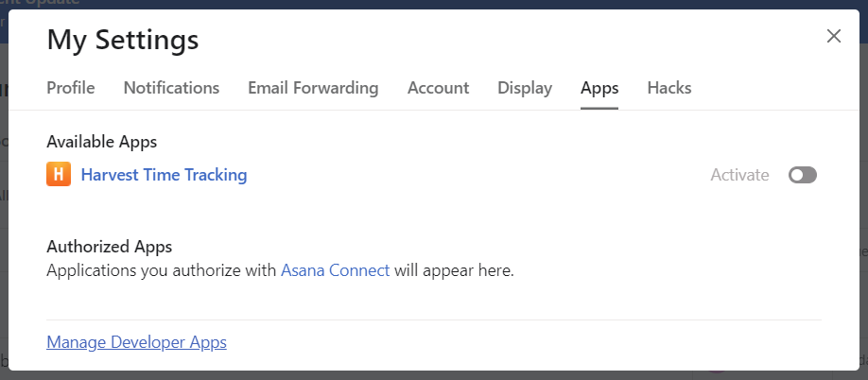This screenshot has width=868, height=380.
Task: Click the dimmed banner behind the dialog
Action: [378, 4]
